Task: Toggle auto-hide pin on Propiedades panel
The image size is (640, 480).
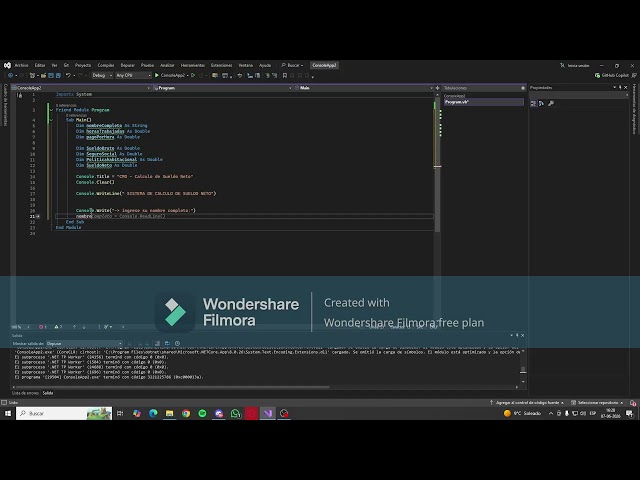Action: (620, 87)
